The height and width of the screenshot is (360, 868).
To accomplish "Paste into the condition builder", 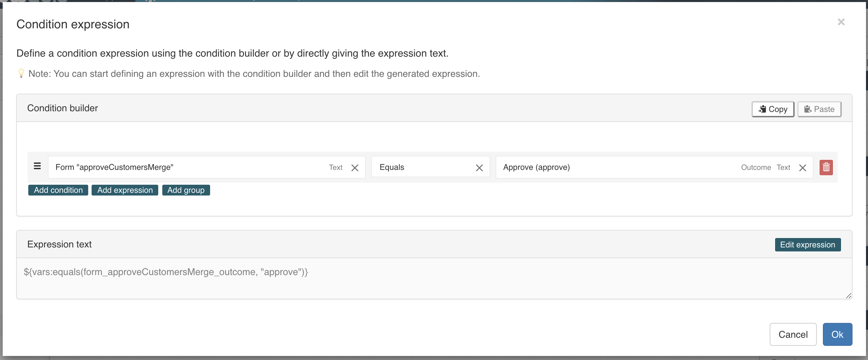I will tap(819, 109).
